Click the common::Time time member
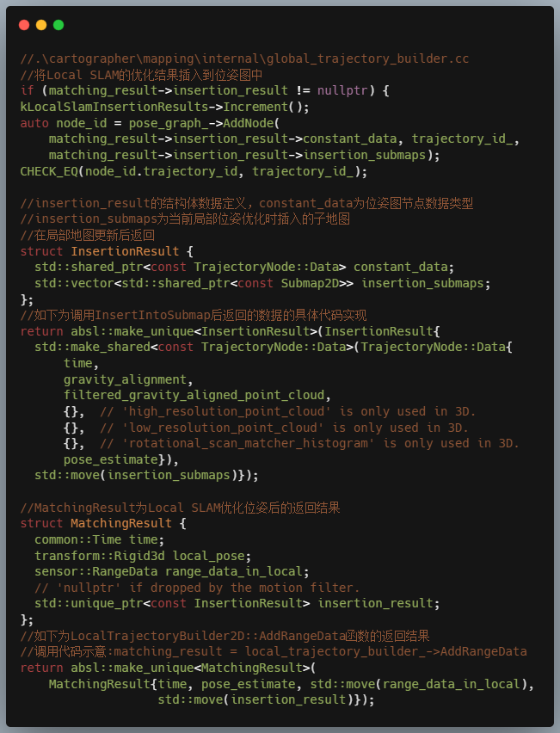Image resolution: width=560 pixels, height=733 pixels. (96, 539)
